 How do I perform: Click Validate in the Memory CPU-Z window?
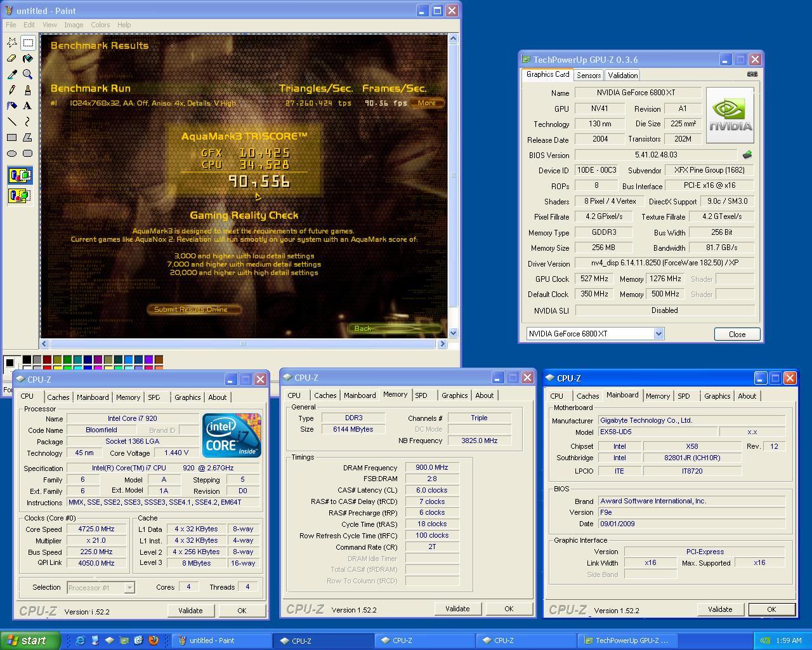coord(457,609)
